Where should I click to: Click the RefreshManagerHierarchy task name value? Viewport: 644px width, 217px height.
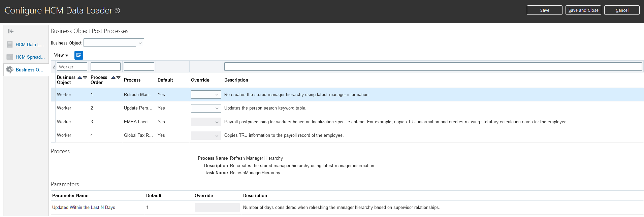255,173
